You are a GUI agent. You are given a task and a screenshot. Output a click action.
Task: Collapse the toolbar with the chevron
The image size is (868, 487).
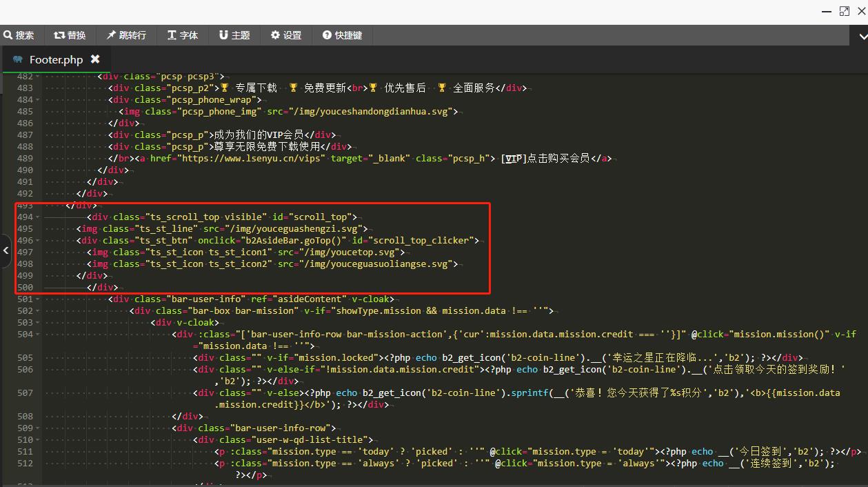point(862,35)
